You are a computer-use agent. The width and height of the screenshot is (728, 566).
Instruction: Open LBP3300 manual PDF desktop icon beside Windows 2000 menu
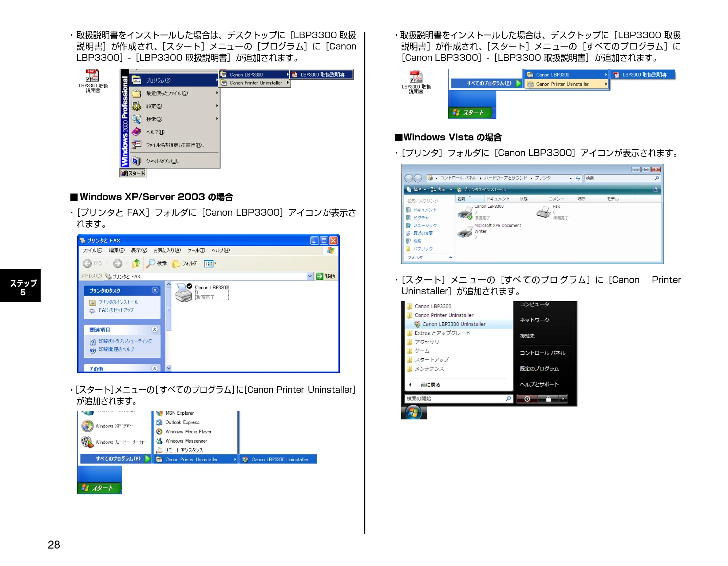(93, 81)
